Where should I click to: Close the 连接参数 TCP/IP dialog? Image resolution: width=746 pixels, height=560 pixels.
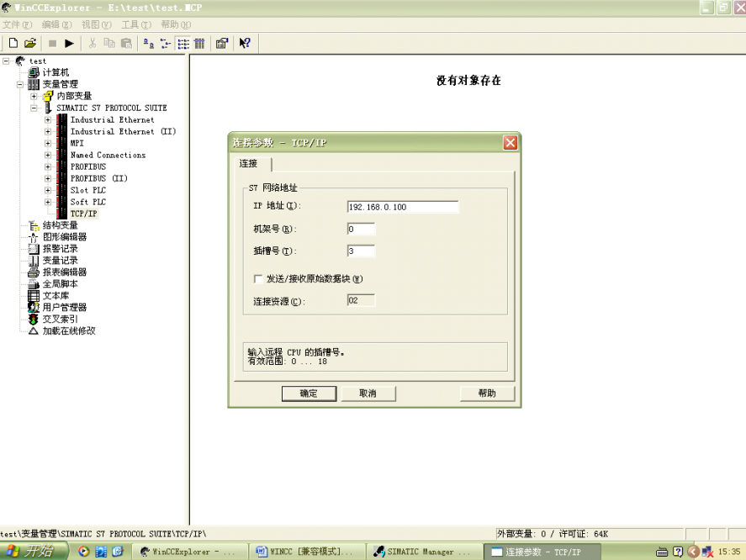pyautogui.click(x=511, y=143)
